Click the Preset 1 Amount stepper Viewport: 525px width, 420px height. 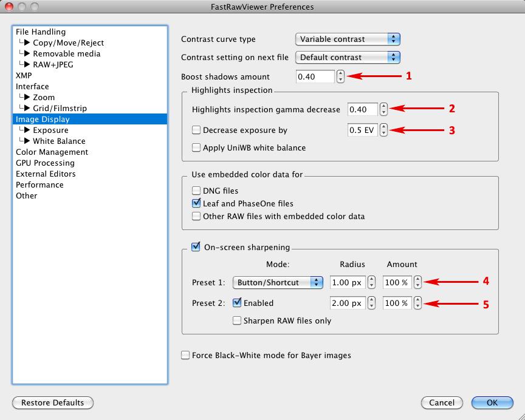point(417,283)
